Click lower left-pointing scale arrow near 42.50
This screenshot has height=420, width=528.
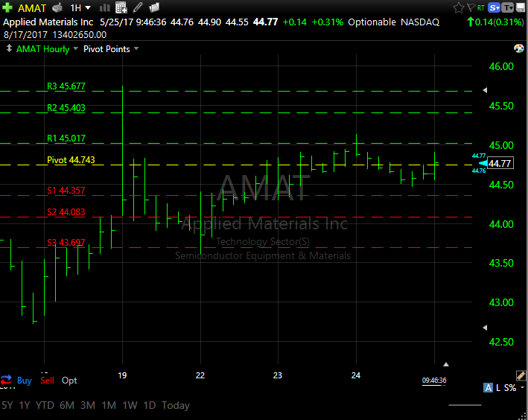pyautogui.click(x=485, y=328)
